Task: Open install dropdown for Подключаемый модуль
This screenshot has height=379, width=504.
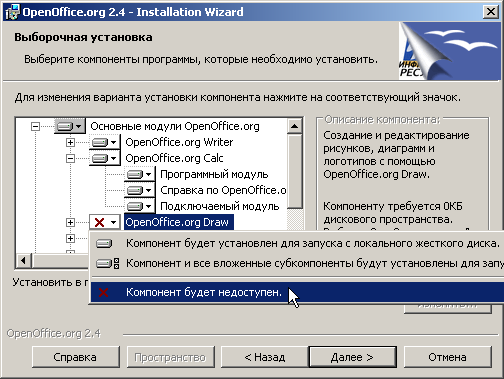Action: (139, 206)
